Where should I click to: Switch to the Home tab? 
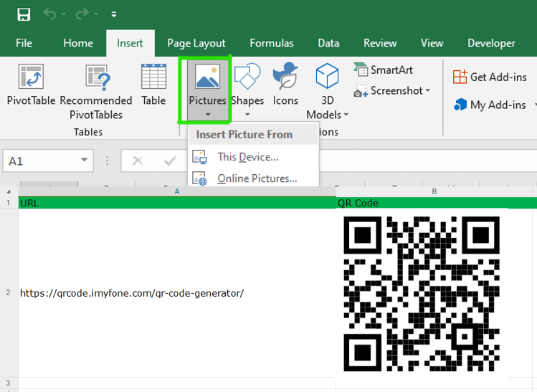click(x=78, y=43)
